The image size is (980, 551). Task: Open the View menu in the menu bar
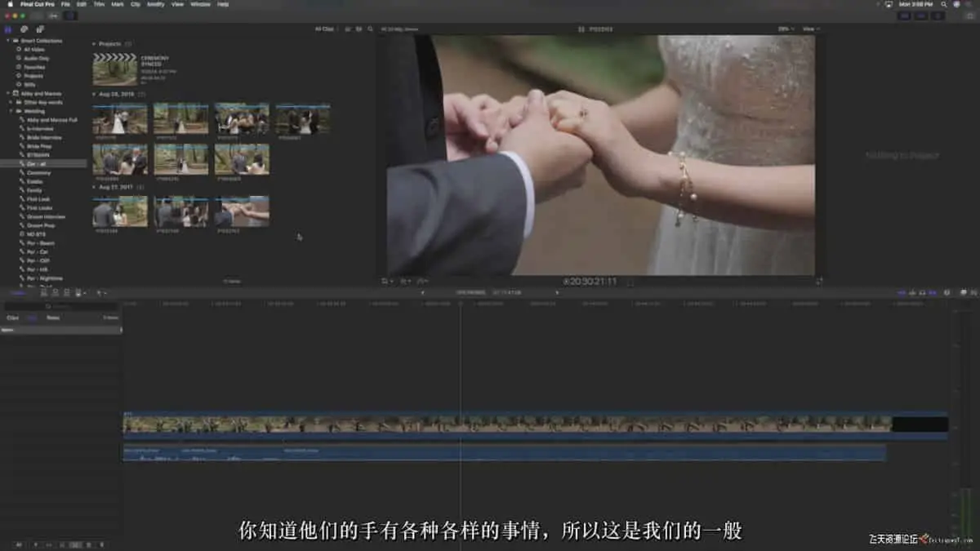point(177,4)
